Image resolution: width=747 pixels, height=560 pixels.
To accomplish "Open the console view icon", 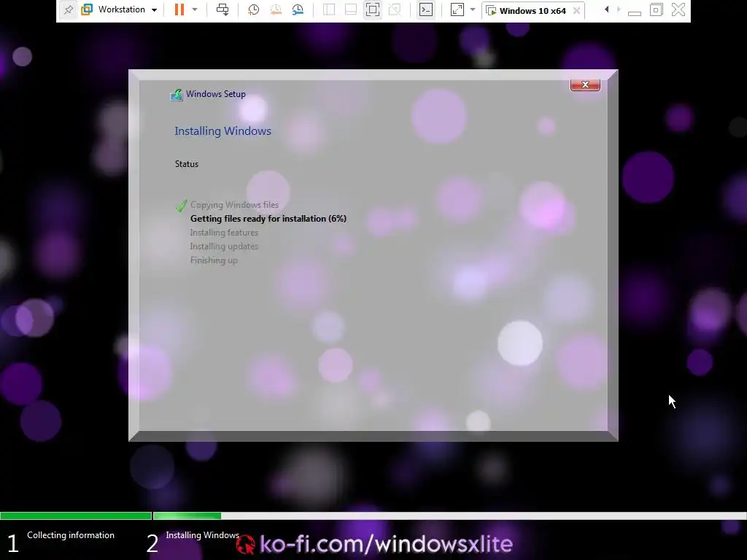I will (425, 9).
